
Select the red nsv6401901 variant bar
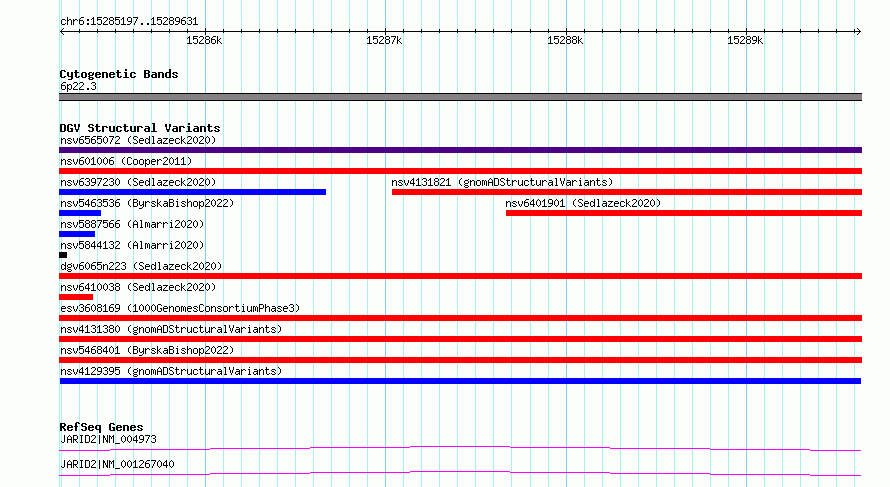[x=684, y=213]
